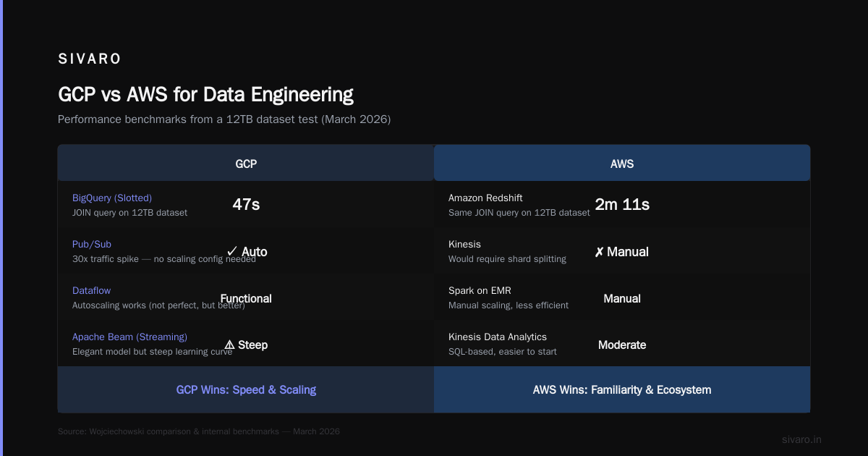The width and height of the screenshot is (868, 456).
Task: Open the AWS column header
Action: [622, 163]
